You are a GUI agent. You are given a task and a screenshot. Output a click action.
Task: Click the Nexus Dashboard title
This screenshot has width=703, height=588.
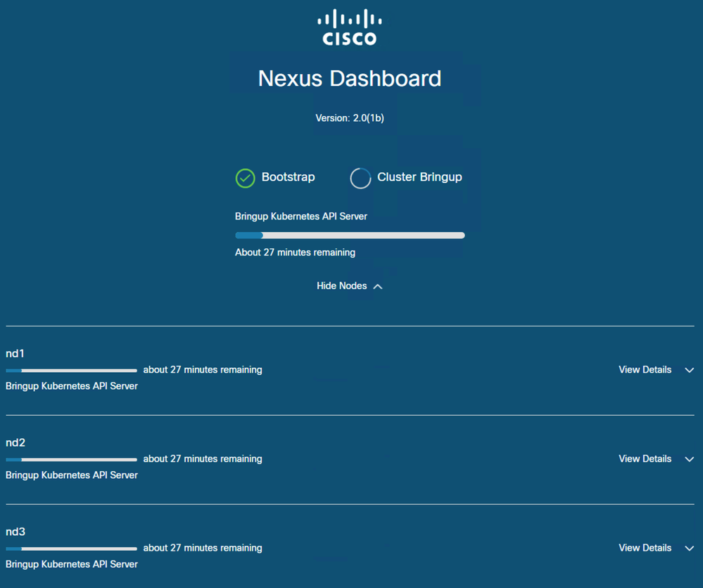pos(350,79)
